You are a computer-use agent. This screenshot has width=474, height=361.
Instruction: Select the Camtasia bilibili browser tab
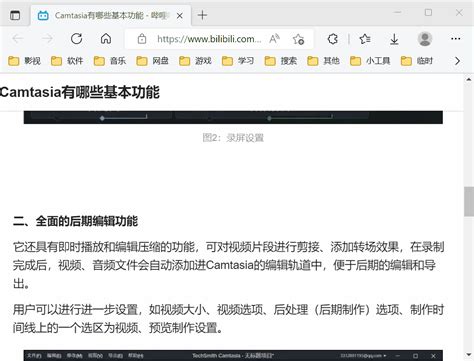tap(111, 15)
